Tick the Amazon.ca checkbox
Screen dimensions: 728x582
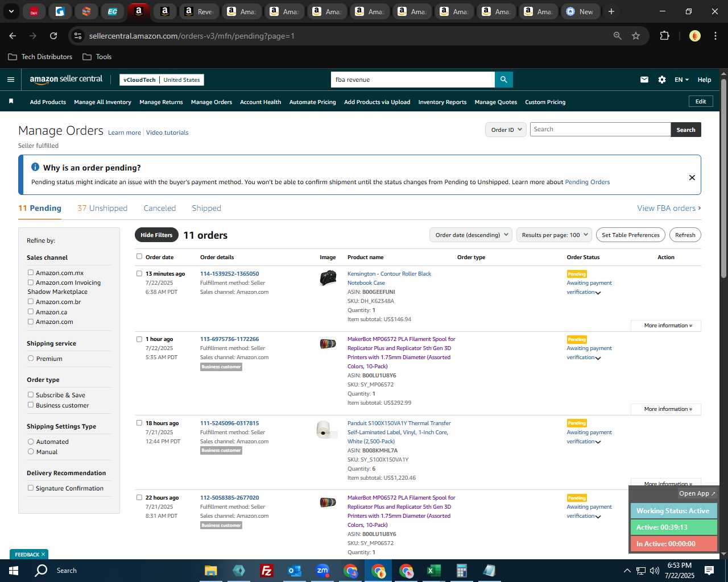(x=31, y=311)
